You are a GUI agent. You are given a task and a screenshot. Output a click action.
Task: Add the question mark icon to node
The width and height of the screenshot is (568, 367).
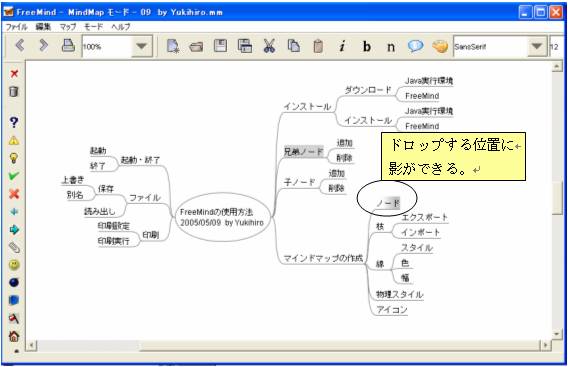pos(14,122)
